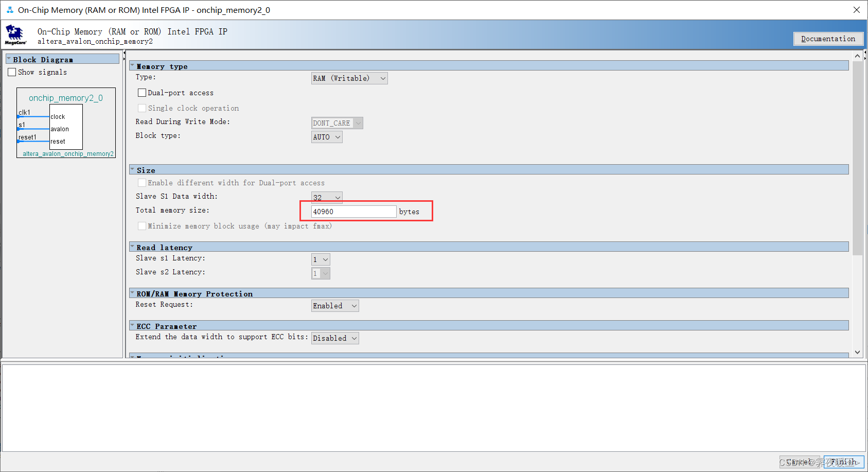
Task: Click the Finish button
Action: tap(844, 462)
